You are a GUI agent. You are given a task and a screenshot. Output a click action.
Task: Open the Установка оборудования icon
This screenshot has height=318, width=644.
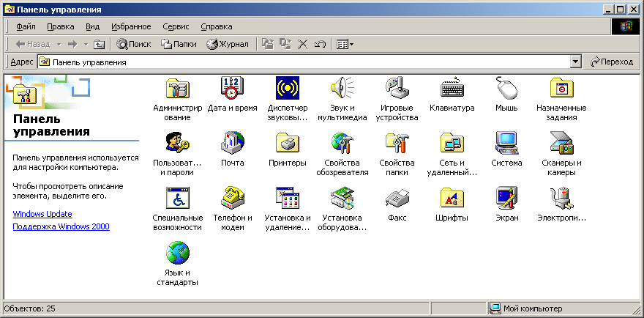click(x=342, y=198)
